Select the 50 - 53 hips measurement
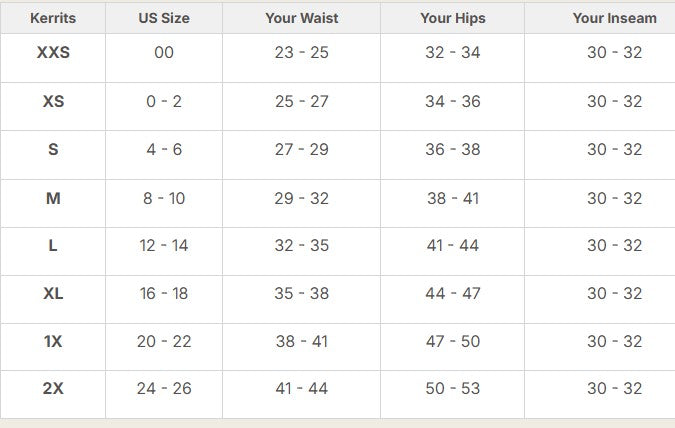The image size is (675, 428). coord(453,389)
